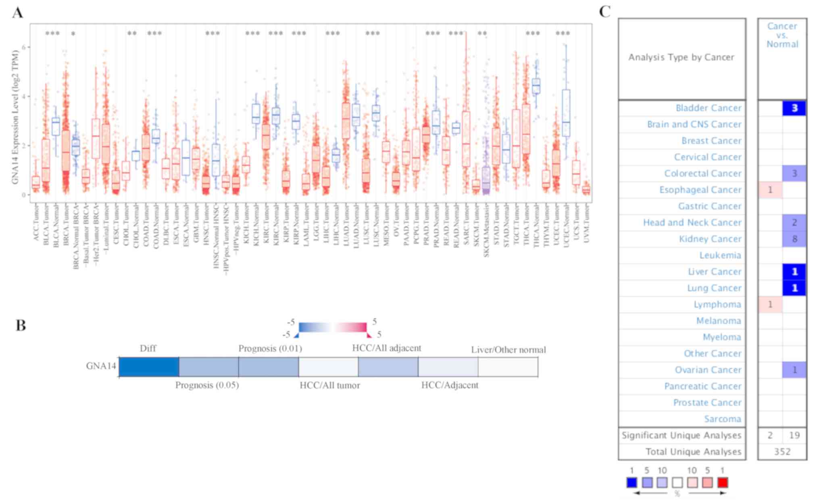The width and height of the screenshot is (819, 504).
Task: Click the THCA.Normal blue box plot
Action: tap(536, 86)
